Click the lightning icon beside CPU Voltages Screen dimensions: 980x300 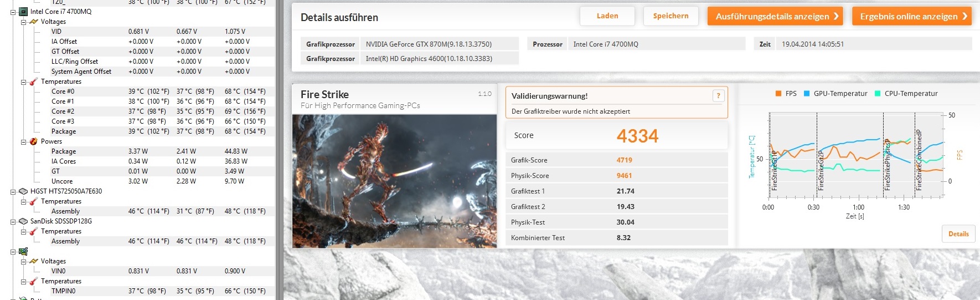[x=34, y=22]
